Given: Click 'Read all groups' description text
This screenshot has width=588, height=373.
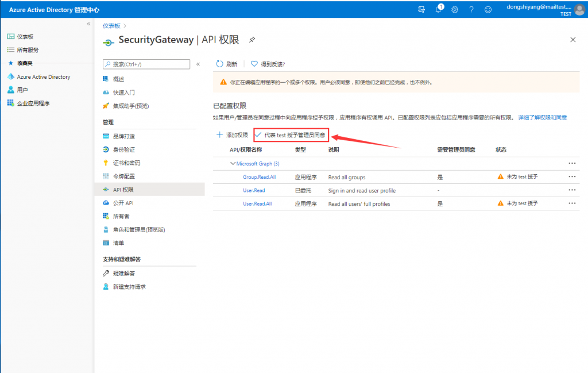Looking at the screenshot, I should 346,177.
